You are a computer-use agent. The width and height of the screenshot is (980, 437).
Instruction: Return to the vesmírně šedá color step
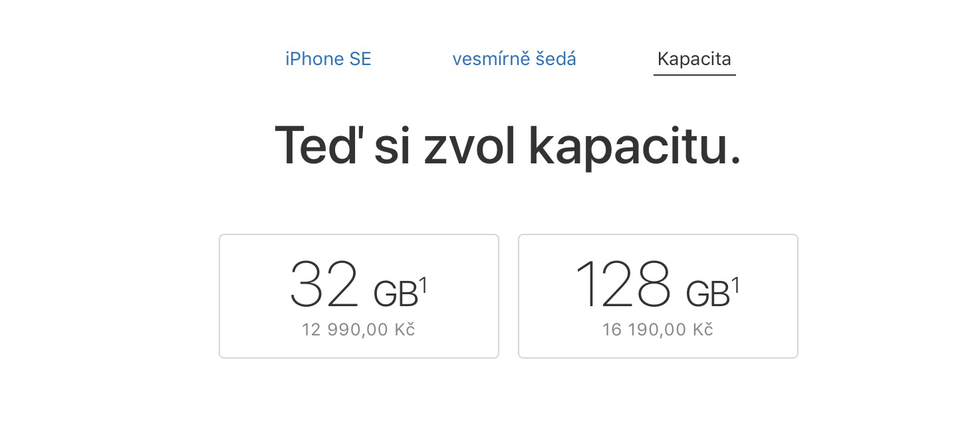pos(514,59)
